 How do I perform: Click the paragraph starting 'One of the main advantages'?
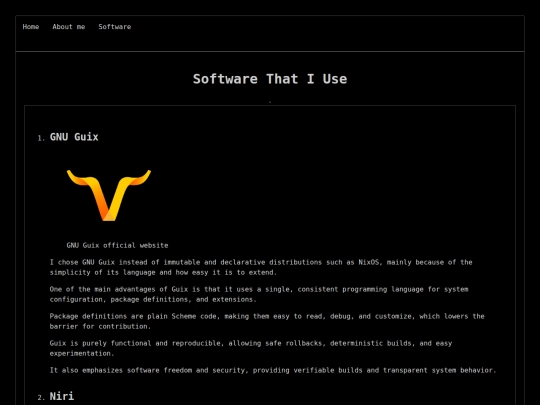[259, 294]
